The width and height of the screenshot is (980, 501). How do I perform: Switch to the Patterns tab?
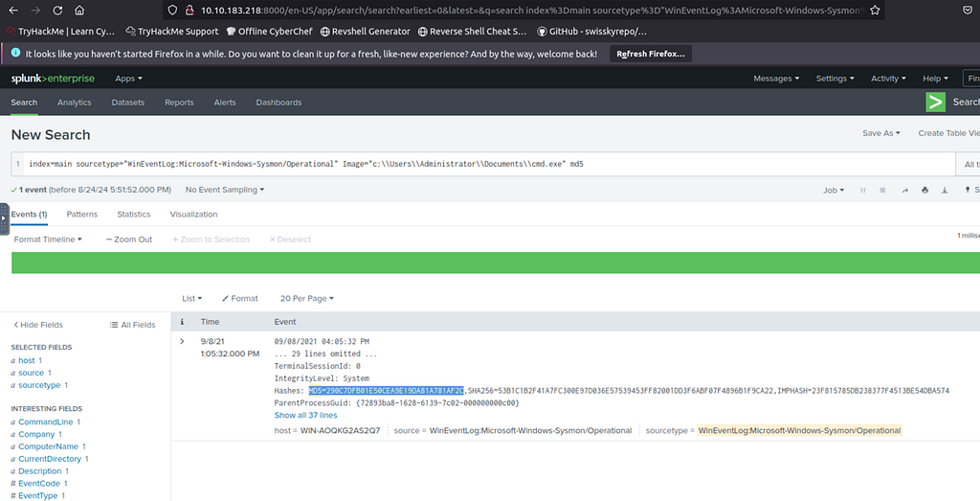click(82, 215)
